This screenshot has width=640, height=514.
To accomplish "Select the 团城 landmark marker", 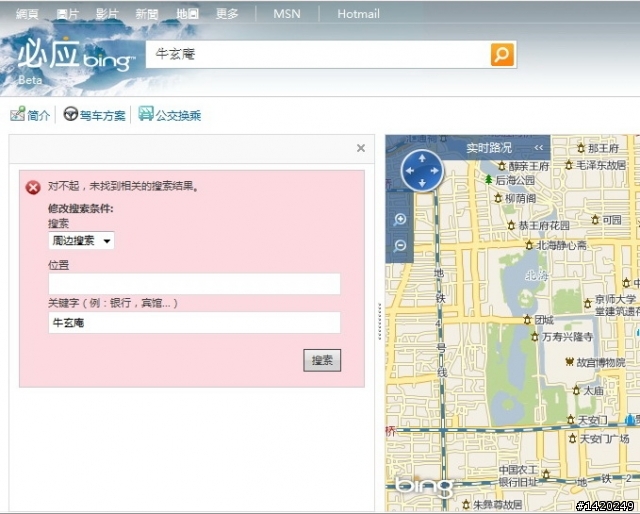I will pos(527,320).
